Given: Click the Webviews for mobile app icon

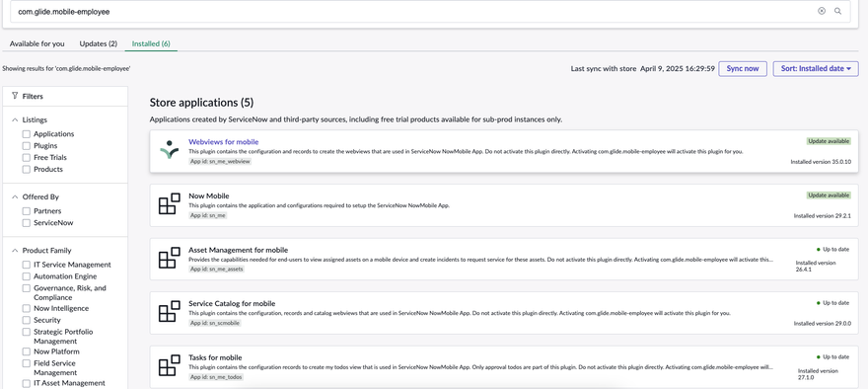Looking at the screenshot, I should tap(169, 150).
